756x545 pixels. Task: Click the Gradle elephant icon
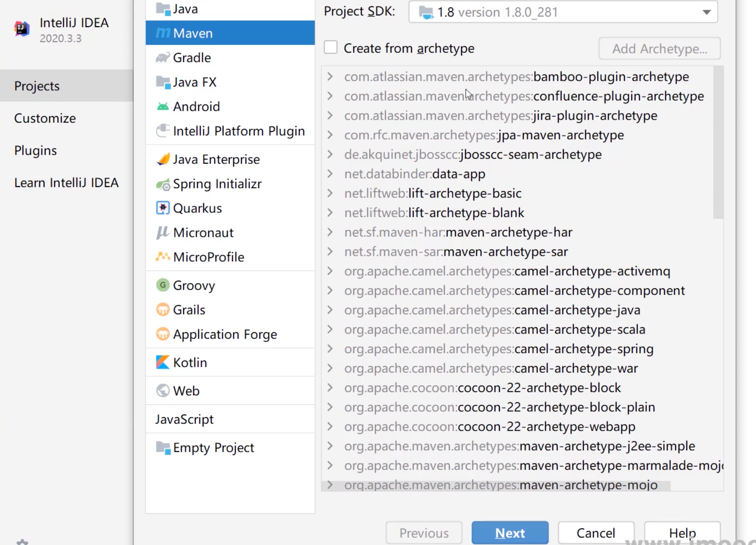click(x=162, y=58)
